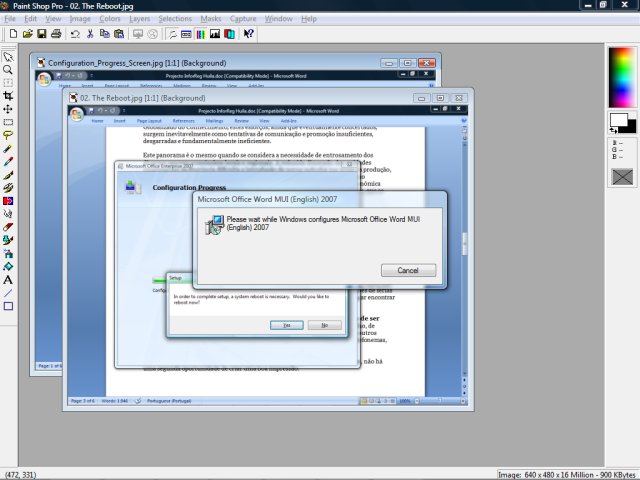
Task: Save image with floppy disk icon
Action: 42,34
